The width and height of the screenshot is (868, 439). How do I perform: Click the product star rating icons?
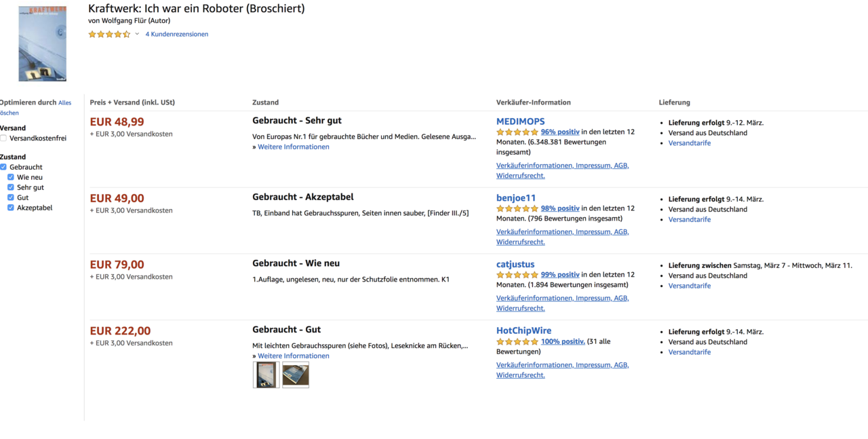[109, 34]
